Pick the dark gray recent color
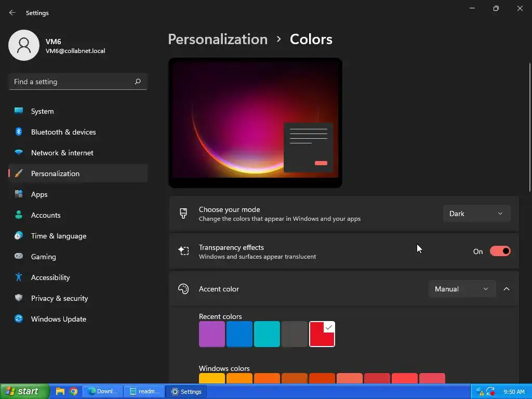Viewport: 532px width, 399px height. coord(295,334)
